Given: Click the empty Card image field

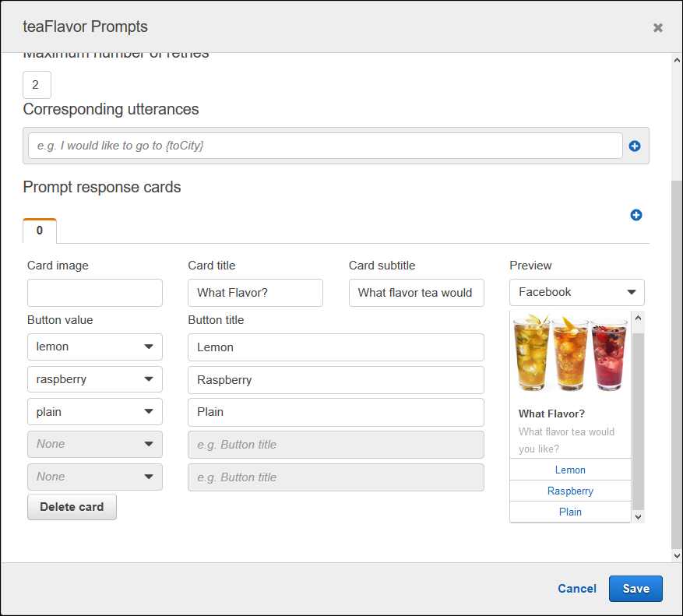Looking at the screenshot, I should point(94,292).
